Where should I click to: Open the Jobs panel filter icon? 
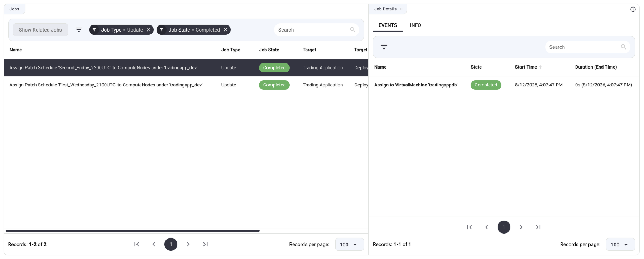[79, 30]
